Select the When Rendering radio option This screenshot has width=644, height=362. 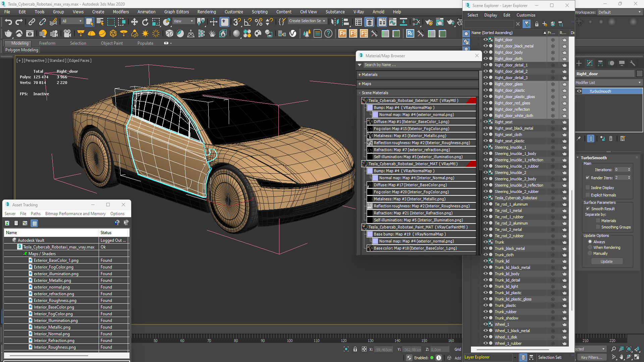coord(590,248)
